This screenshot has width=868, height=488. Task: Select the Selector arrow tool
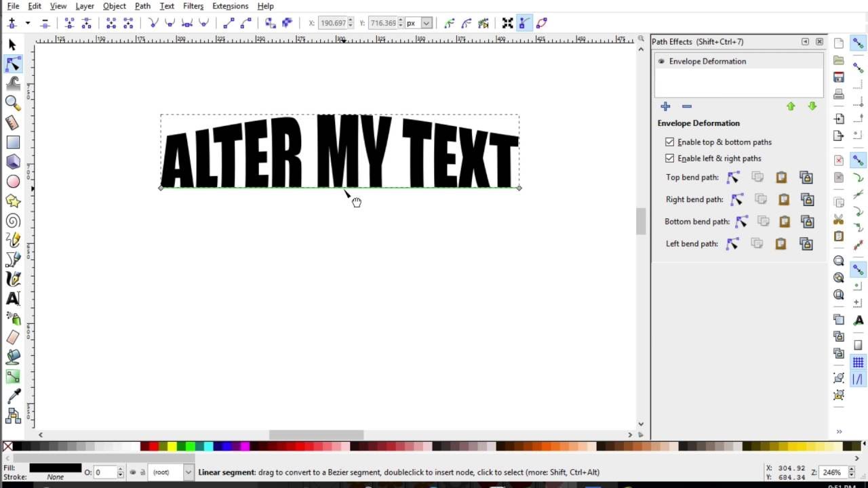click(x=12, y=45)
